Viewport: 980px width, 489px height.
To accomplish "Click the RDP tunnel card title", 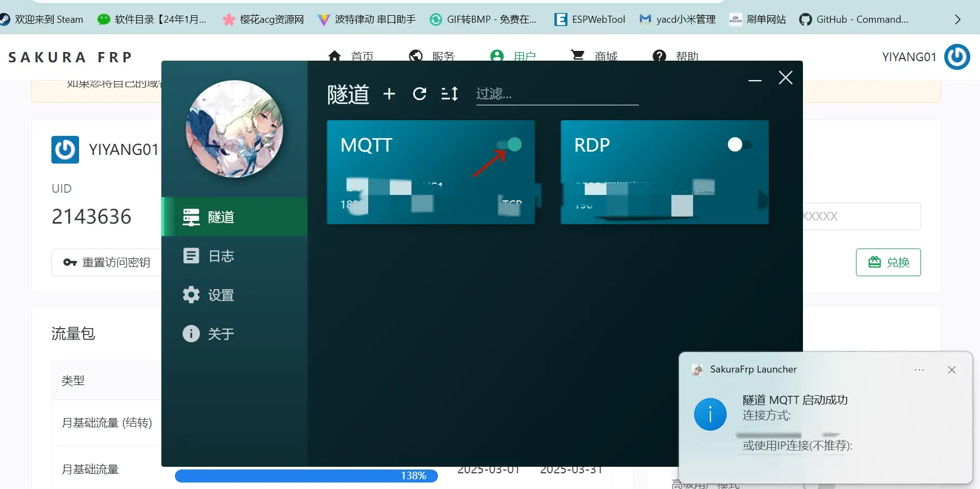I will [x=592, y=145].
